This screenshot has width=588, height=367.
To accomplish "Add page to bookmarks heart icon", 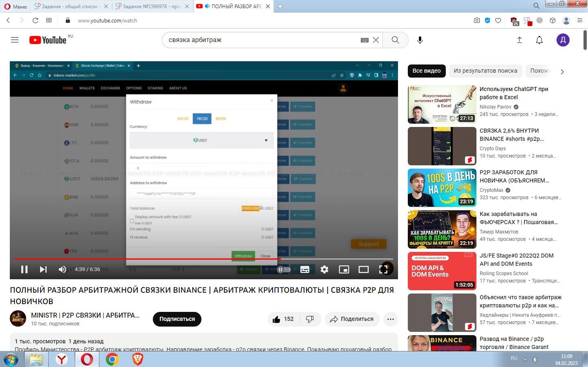I will point(498,20).
